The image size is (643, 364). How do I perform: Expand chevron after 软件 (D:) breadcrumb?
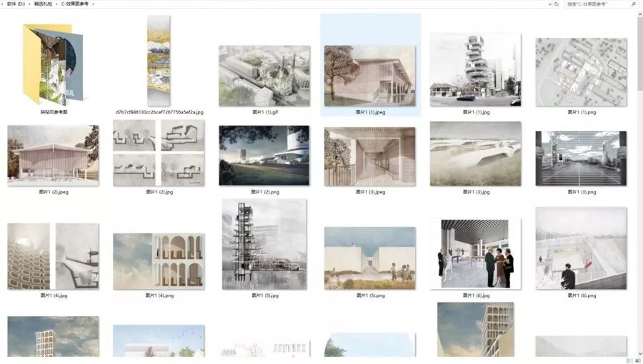point(29,4)
